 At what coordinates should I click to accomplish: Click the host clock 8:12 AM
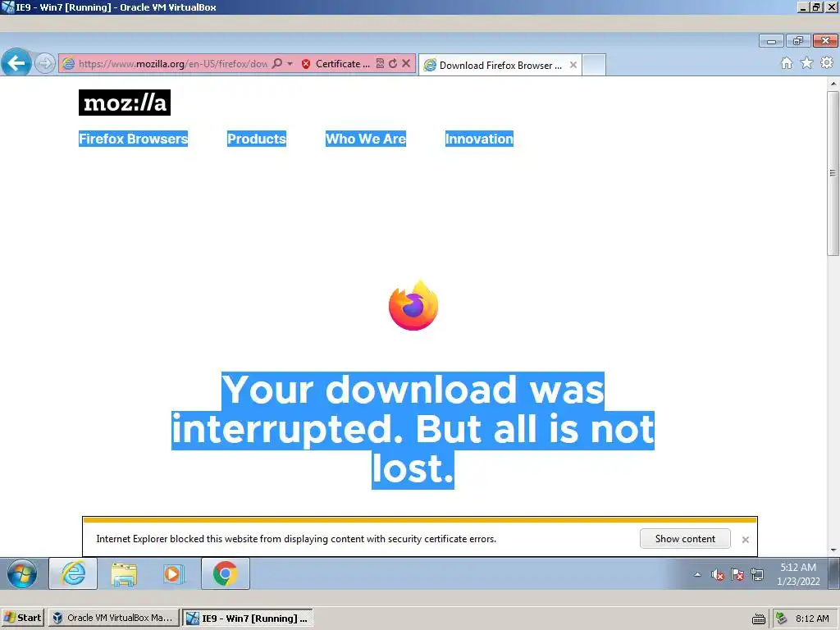812,619
